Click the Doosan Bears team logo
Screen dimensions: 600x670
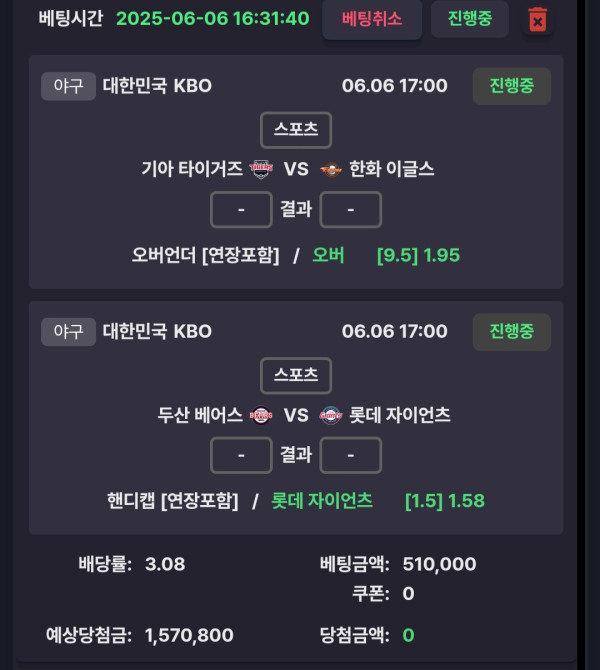pyautogui.click(x=261, y=415)
